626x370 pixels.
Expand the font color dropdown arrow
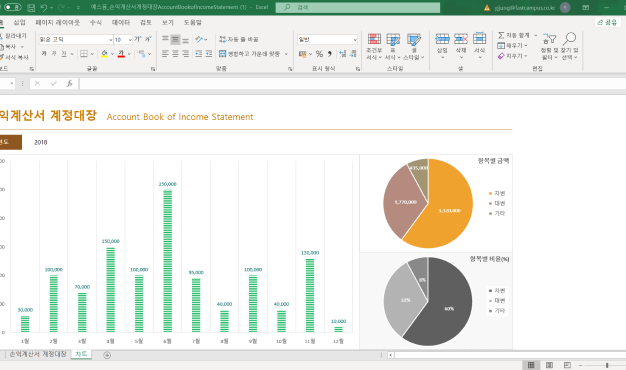(x=129, y=53)
